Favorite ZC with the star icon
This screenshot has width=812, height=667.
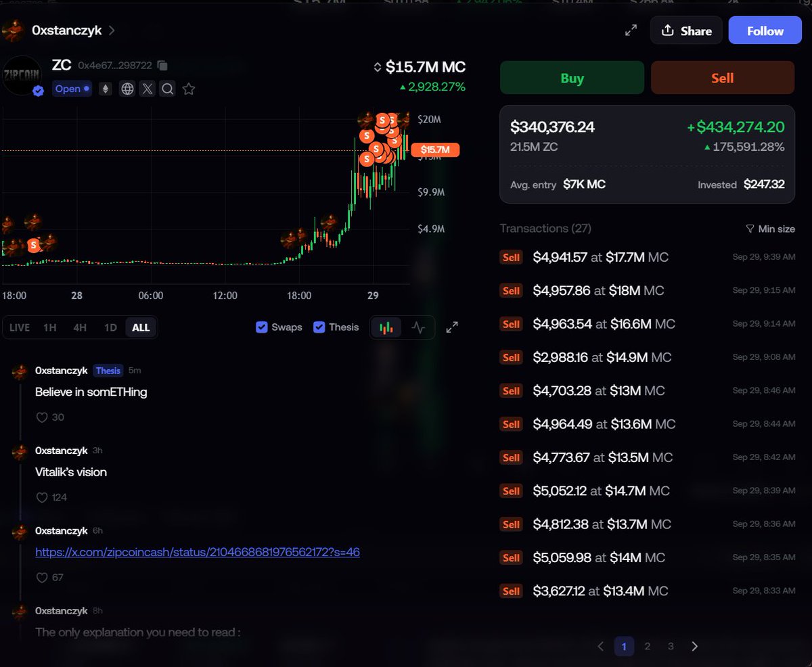click(x=189, y=89)
